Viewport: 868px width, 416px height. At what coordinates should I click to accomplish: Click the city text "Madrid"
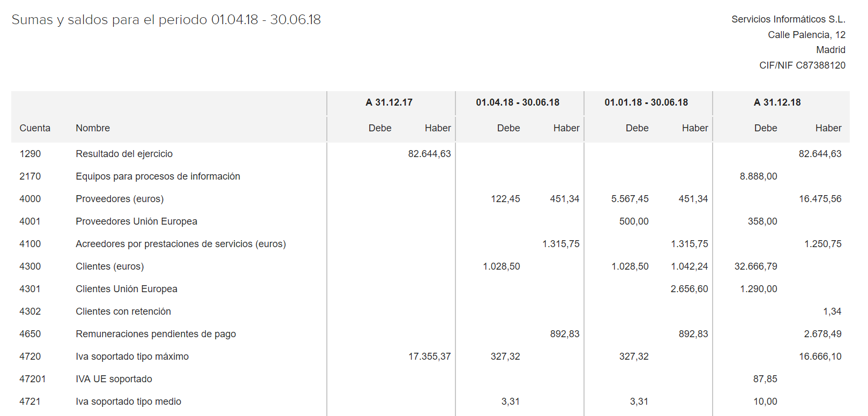tap(830, 50)
